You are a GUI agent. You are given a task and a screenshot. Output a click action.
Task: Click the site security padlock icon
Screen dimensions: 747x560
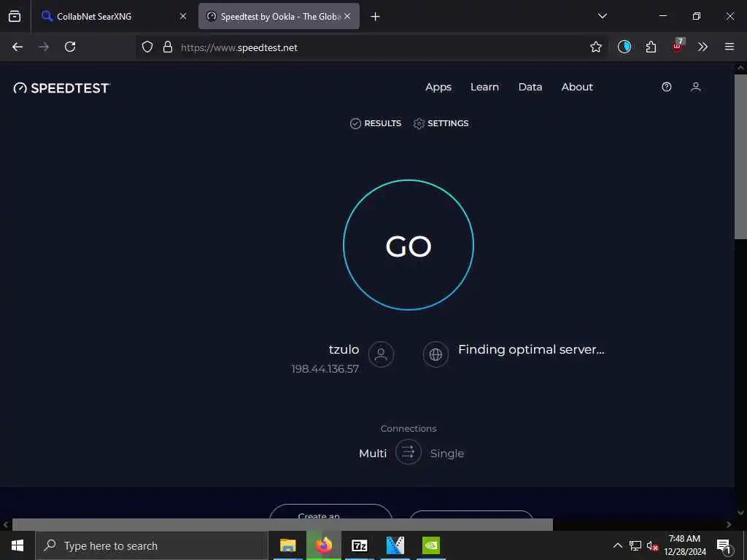(x=167, y=47)
